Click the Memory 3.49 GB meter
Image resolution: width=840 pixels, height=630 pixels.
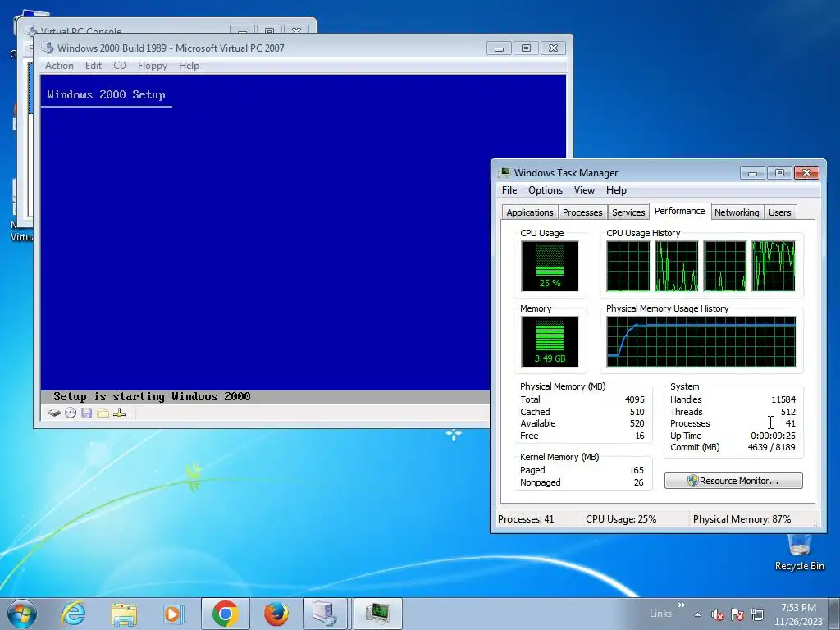pos(550,341)
